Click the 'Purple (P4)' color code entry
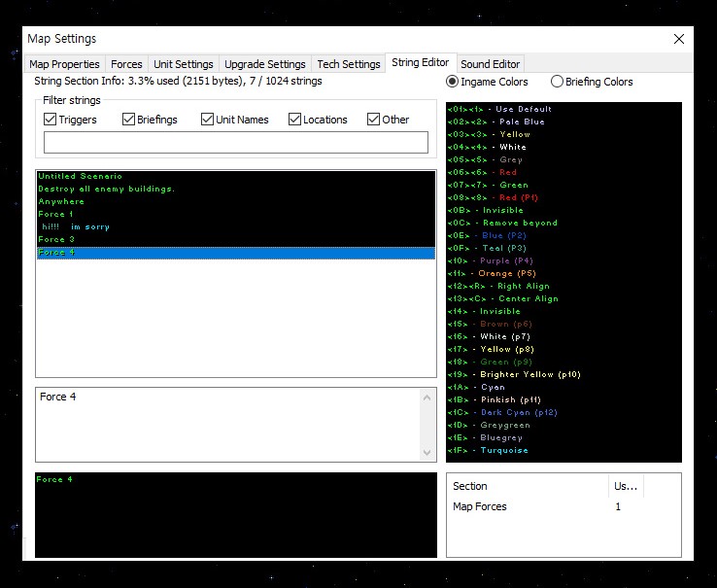717x588 pixels. click(x=491, y=260)
